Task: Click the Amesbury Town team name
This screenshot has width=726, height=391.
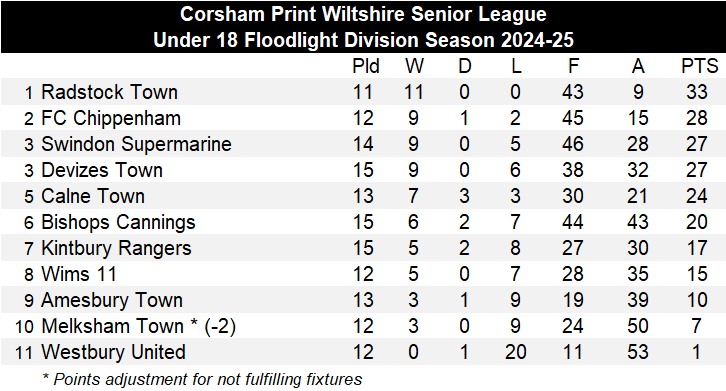Action: (112, 300)
